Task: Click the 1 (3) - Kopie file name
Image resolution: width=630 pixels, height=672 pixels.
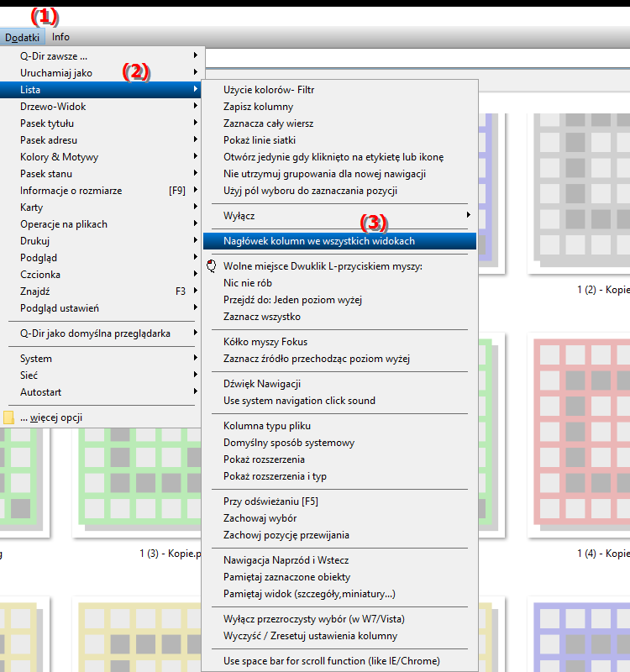Action: pyautogui.click(x=171, y=554)
